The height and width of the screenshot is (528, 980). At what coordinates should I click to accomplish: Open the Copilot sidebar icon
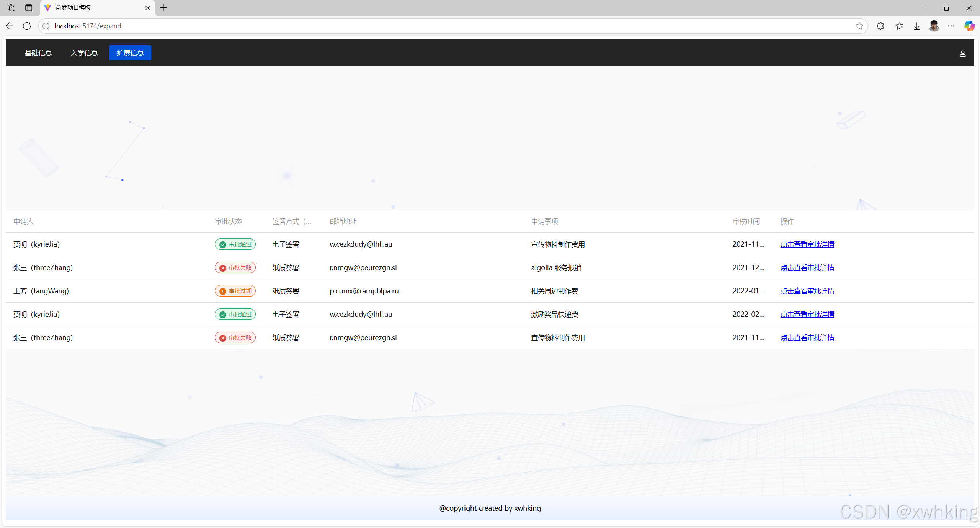tap(969, 26)
